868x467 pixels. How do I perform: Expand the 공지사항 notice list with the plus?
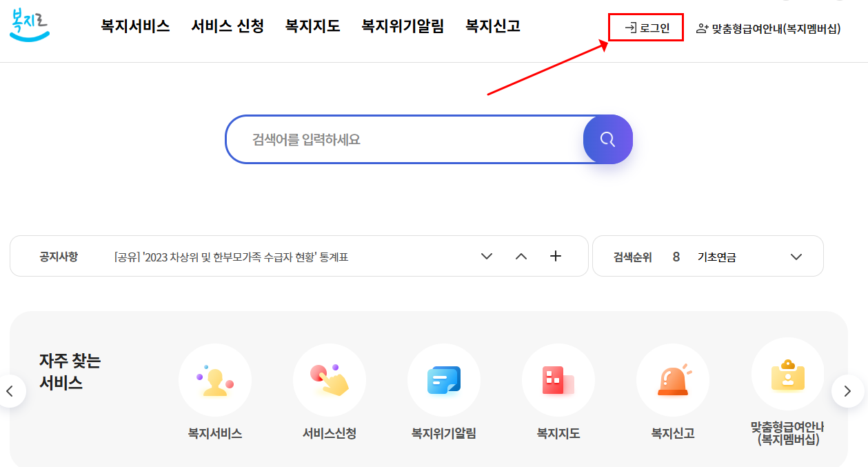point(555,255)
